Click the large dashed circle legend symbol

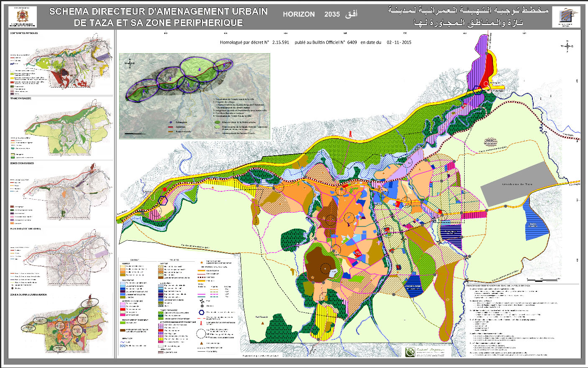click(201, 334)
